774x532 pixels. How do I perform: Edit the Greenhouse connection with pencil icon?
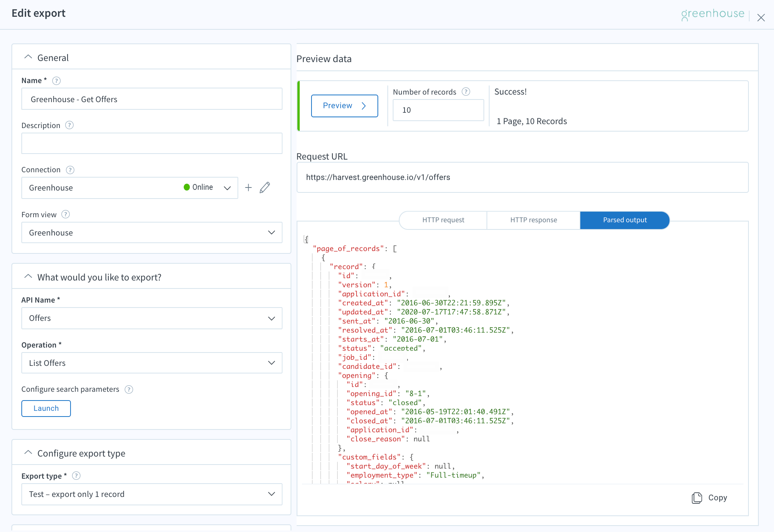pos(265,187)
